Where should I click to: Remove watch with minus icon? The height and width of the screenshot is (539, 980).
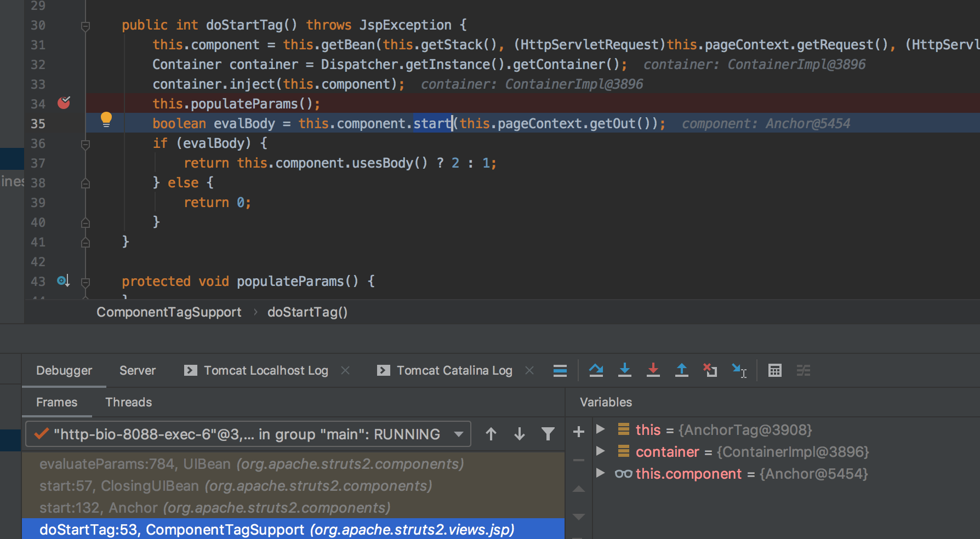578,460
